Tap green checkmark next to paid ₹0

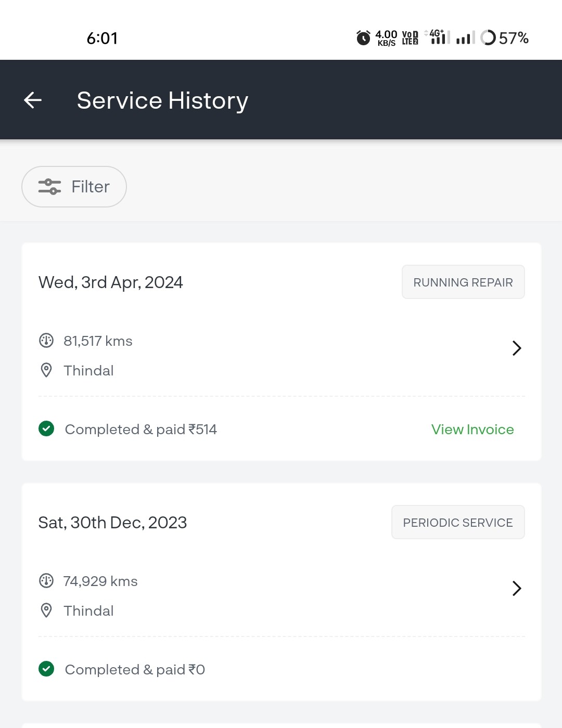point(46,669)
